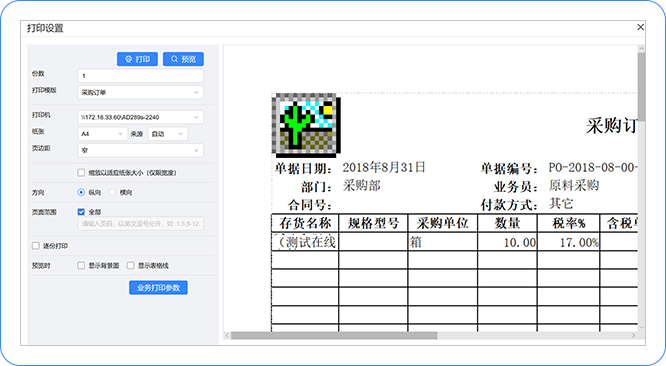The image size is (666, 366).
Task: Click the vertical scrollbar of the preview
Action: click(641, 188)
